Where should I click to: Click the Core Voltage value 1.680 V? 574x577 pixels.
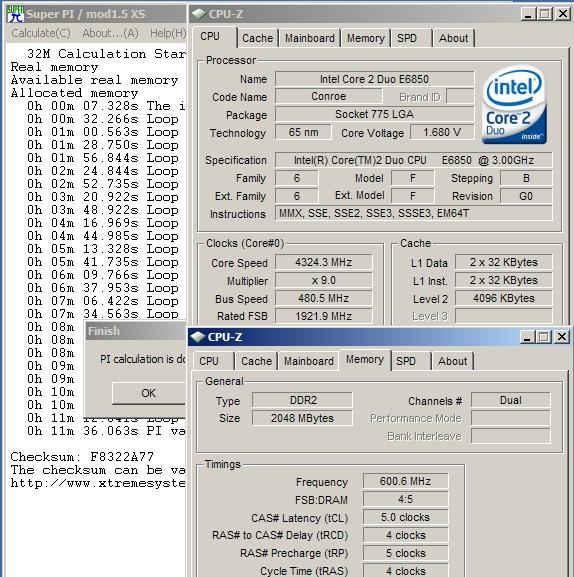(442, 132)
